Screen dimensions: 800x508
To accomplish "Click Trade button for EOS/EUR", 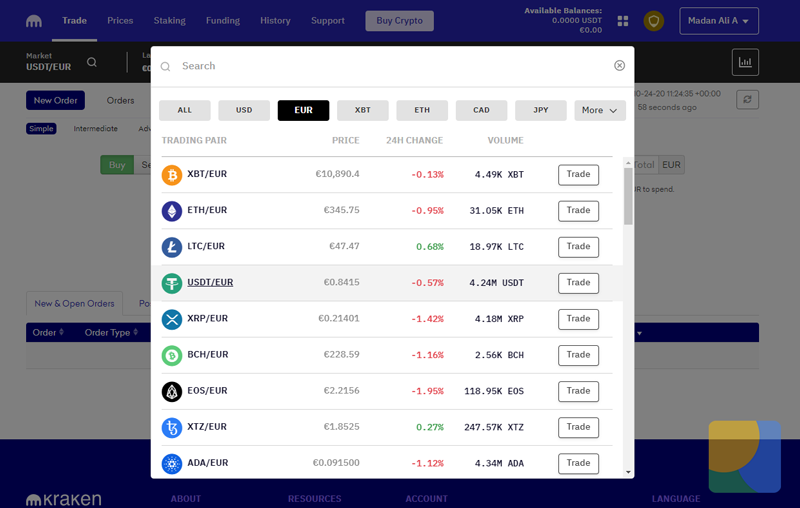I will [579, 392].
